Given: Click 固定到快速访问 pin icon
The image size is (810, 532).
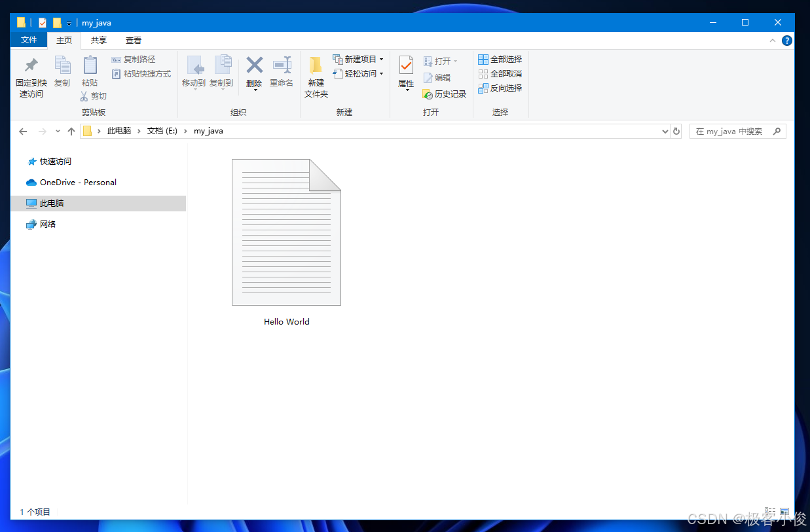Looking at the screenshot, I should 31,65.
